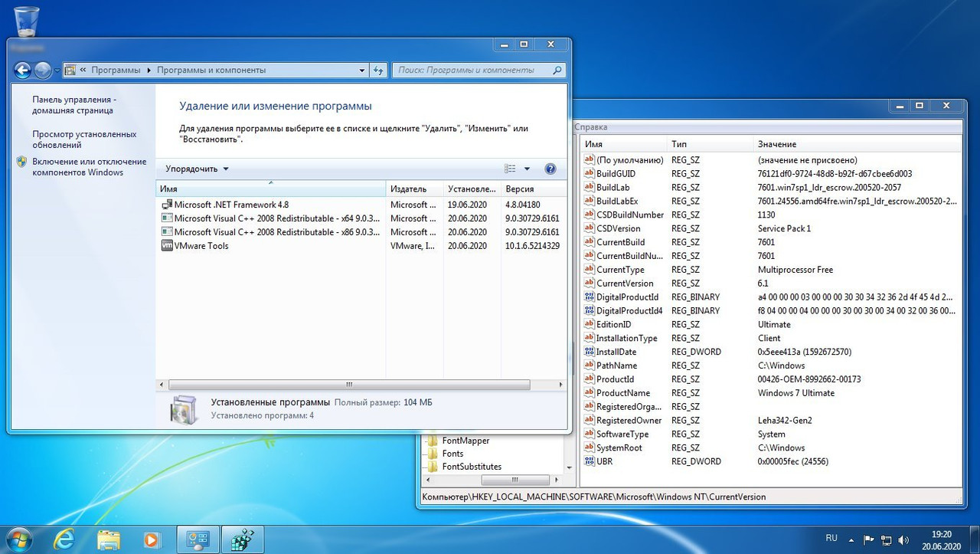980x554 pixels.
Task: Select the Microsoft .NET Framework 4.8 icon
Action: pyautogui.click(x=168, y=205)
